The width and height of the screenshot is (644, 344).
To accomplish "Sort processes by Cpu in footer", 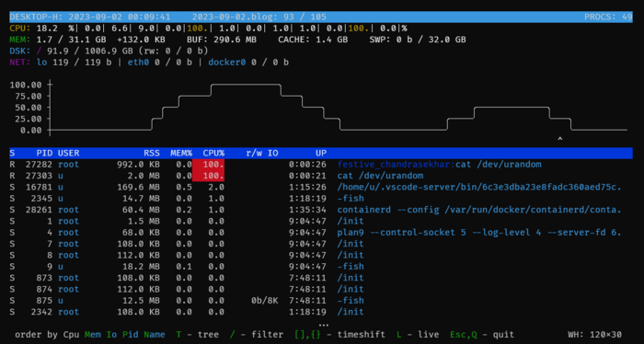I will click(x=72, y=335).
